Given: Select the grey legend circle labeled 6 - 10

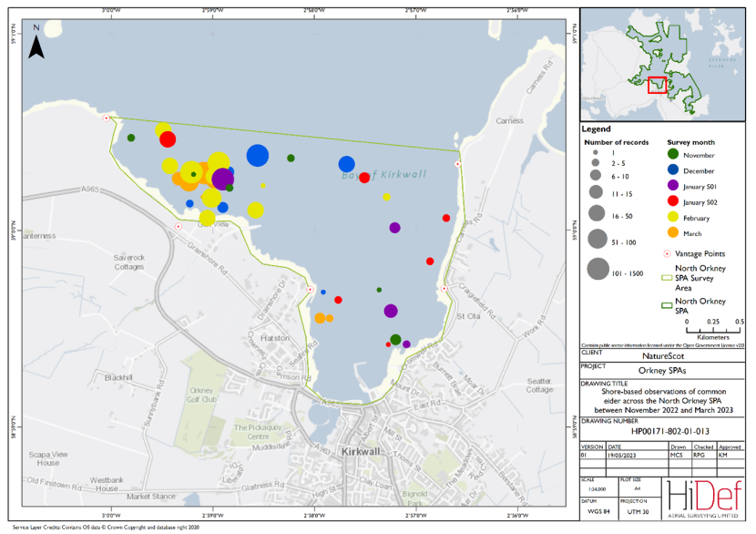Looking at the screenshot, I should (596, 176).
